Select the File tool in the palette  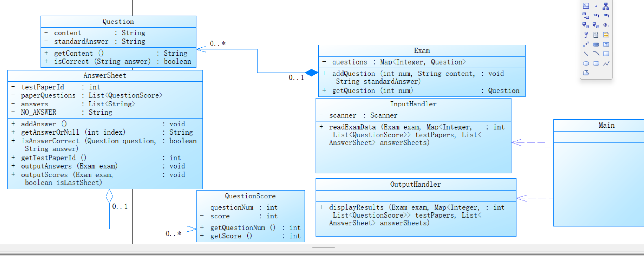point(596,35)
